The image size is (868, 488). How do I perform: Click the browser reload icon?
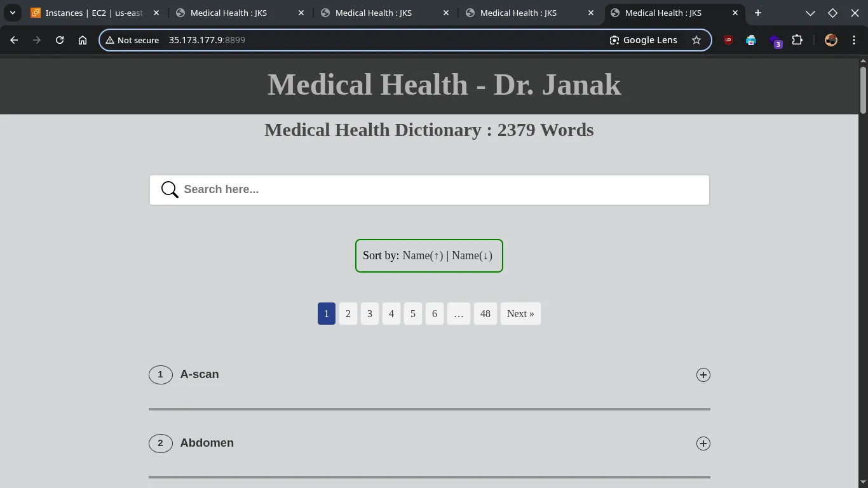[x=60, y=40]
